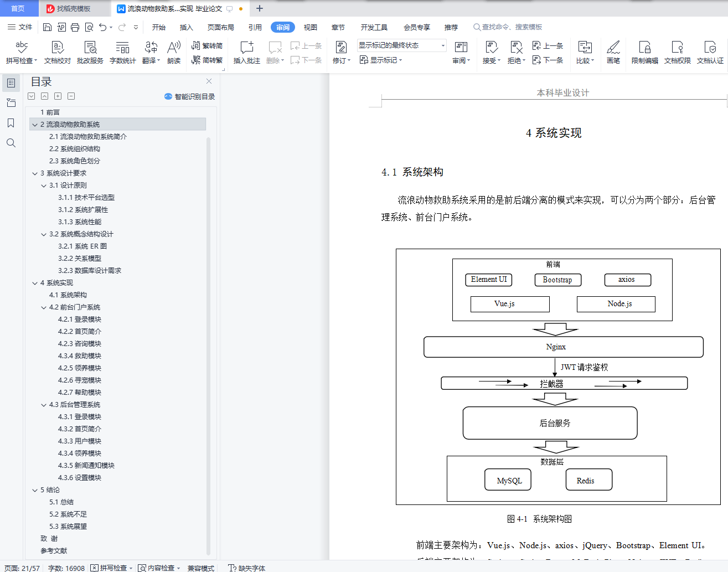The width and height of the screenshot is (728, 572).
Task: Click 兼容模式 in the status bar
Action: point(200,568)
